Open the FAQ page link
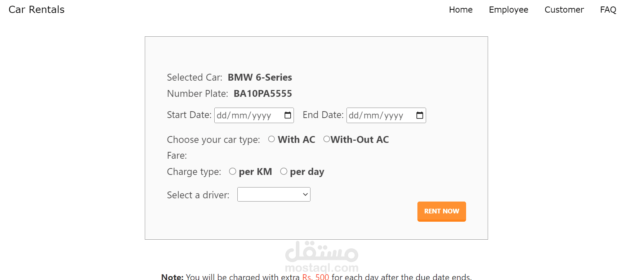The height and width of the screenshot is (280, 644). tap(608, 10)
